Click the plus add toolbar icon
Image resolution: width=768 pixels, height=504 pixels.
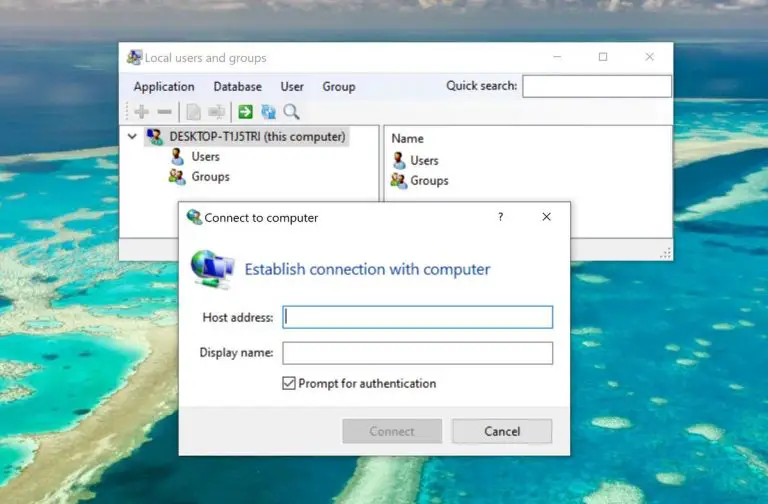(142, 112)
